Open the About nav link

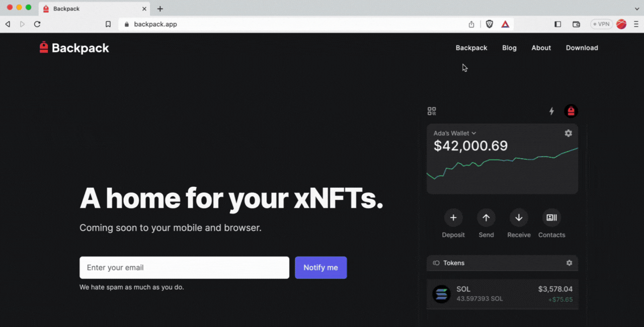point(541,48)
